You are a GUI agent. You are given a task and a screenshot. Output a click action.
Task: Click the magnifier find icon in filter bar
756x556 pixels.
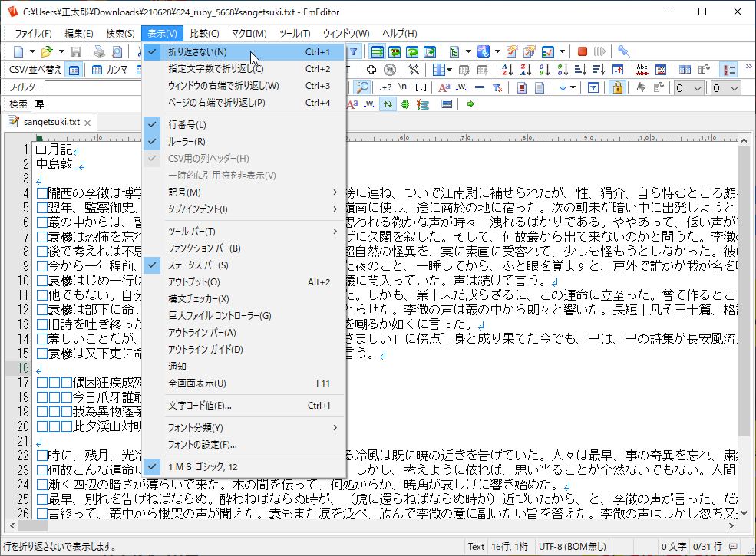pyautogui.click(x=362, y=87)
